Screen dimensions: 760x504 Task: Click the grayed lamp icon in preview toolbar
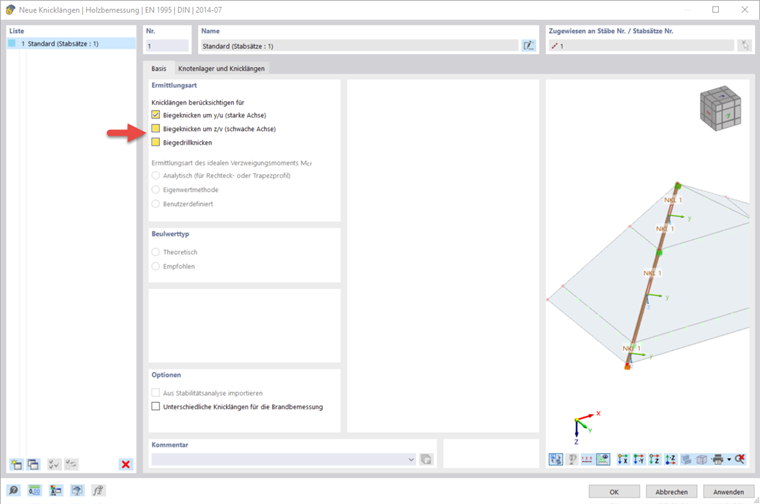click(x=572, y=459)
